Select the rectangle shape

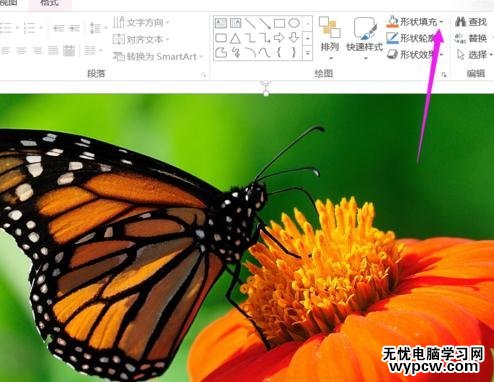click(279, 23)
